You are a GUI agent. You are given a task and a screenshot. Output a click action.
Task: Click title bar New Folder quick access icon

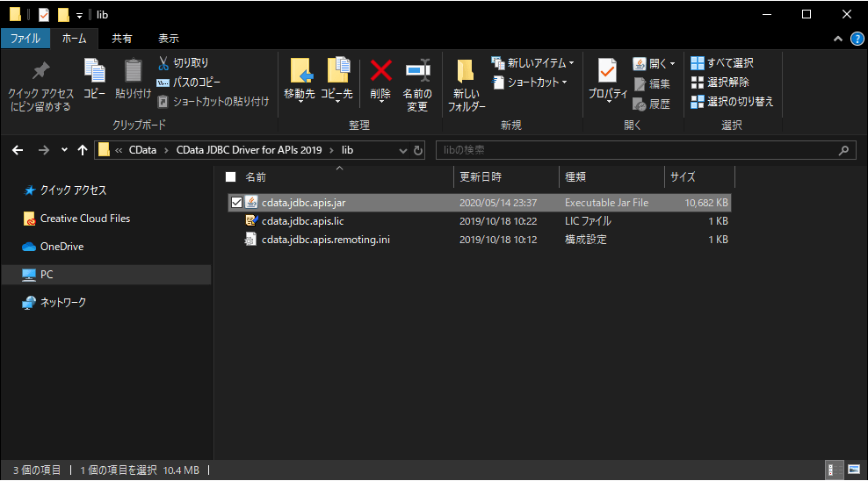pyautogui.click(x=63, y=15)
